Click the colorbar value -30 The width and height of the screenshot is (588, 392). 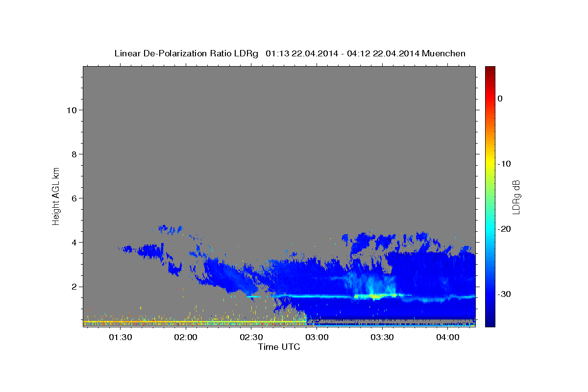coord(504,294)
